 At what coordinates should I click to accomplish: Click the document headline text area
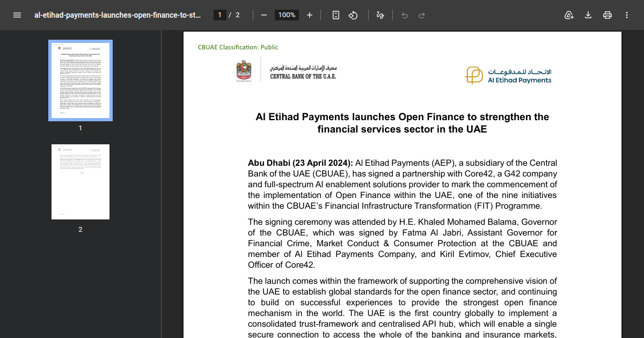(402, 122)
